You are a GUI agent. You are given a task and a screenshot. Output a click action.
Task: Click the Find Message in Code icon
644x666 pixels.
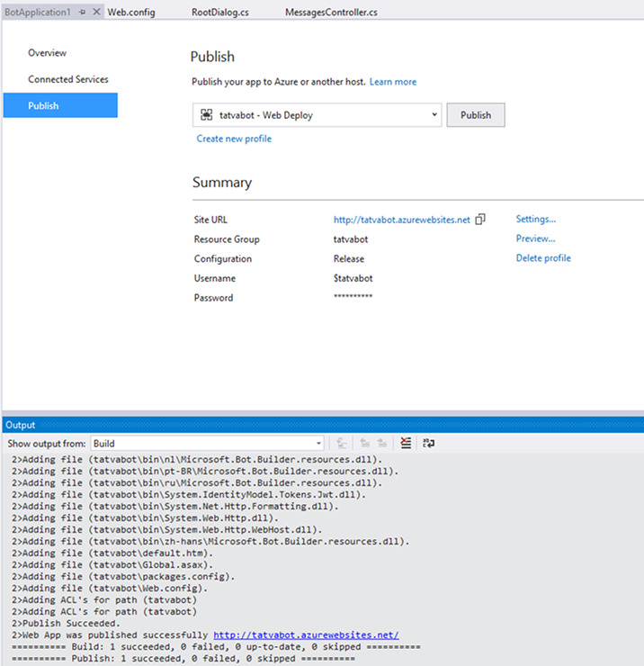coord(341,443)
